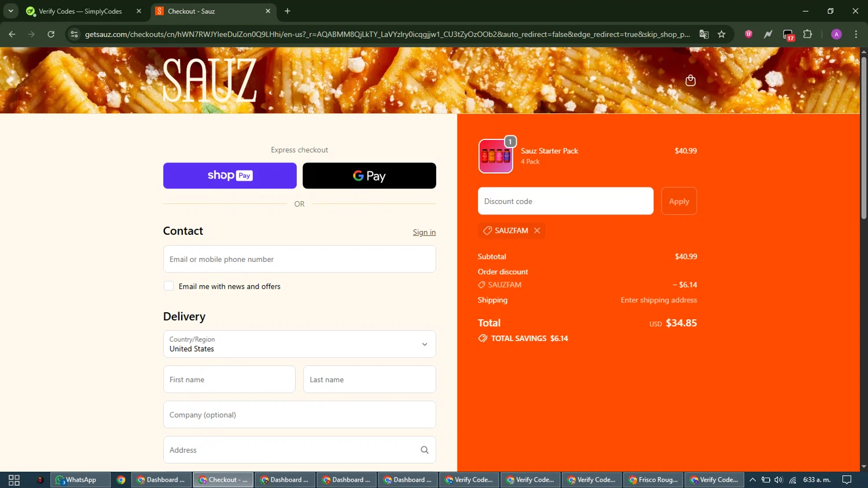Open the Chrome three-dot menu

(x=856, y=34)
